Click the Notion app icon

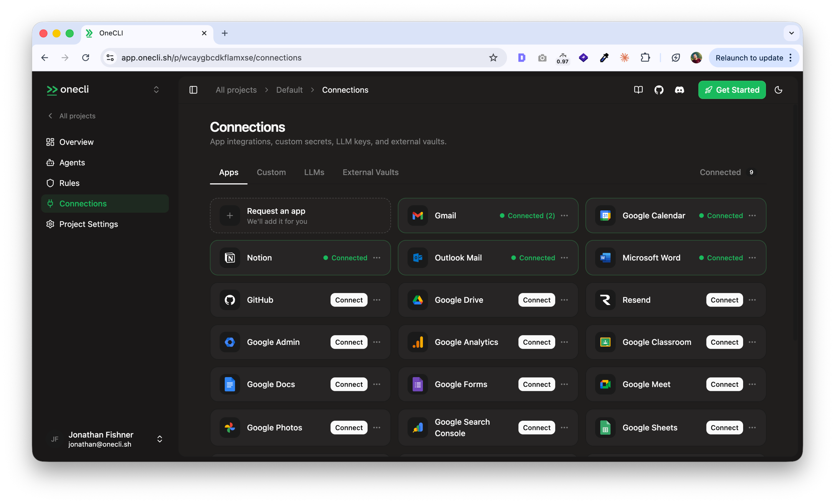pyautogui.click(x=230, y=258)
